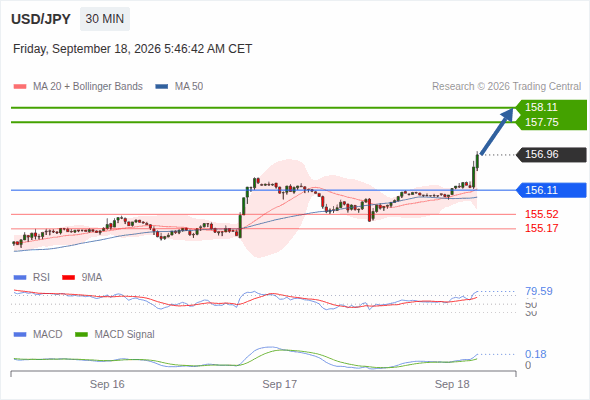This screenshot has width=590, height=400.
Task: Click the 9MA red legend swatch
Action: click(68, 278)
